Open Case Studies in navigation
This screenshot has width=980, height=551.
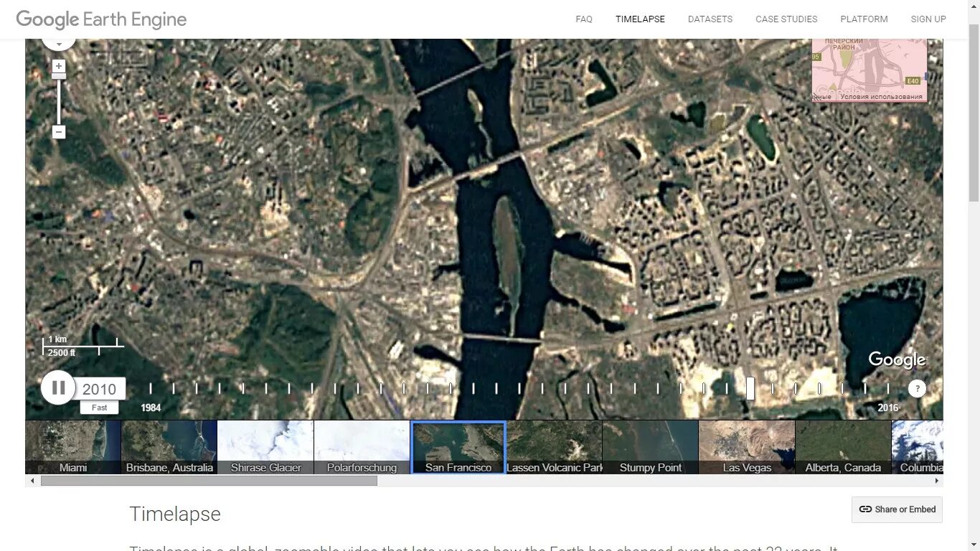coord(786,19)
